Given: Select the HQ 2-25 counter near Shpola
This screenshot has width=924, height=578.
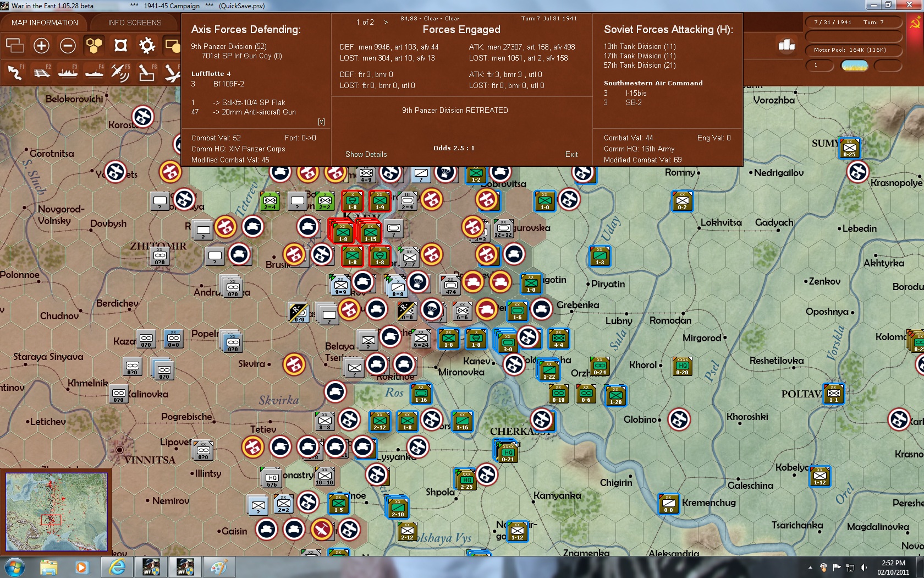Looking at the screenshot, I should [466, 480].
